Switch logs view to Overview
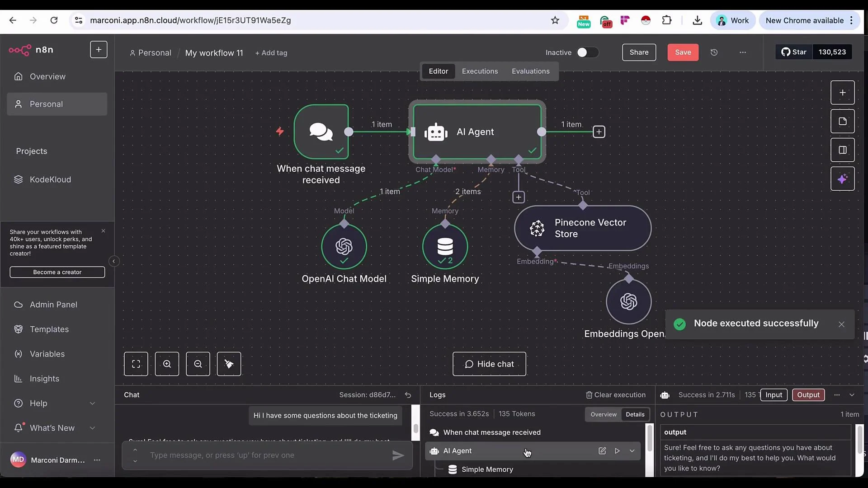 click(x=603, y=414)
